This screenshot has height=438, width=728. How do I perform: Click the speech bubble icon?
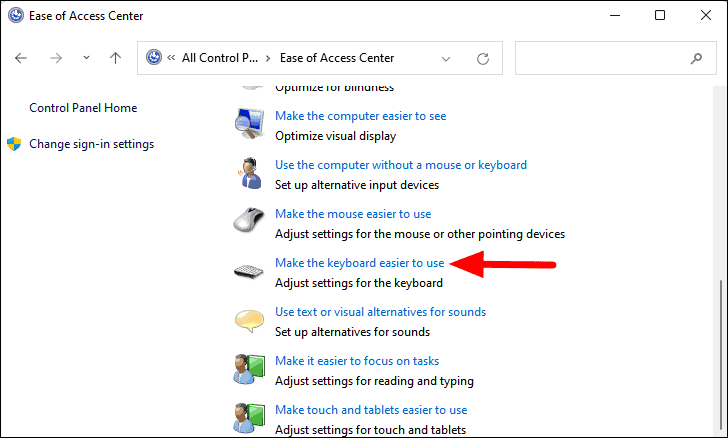click(249, 321)
